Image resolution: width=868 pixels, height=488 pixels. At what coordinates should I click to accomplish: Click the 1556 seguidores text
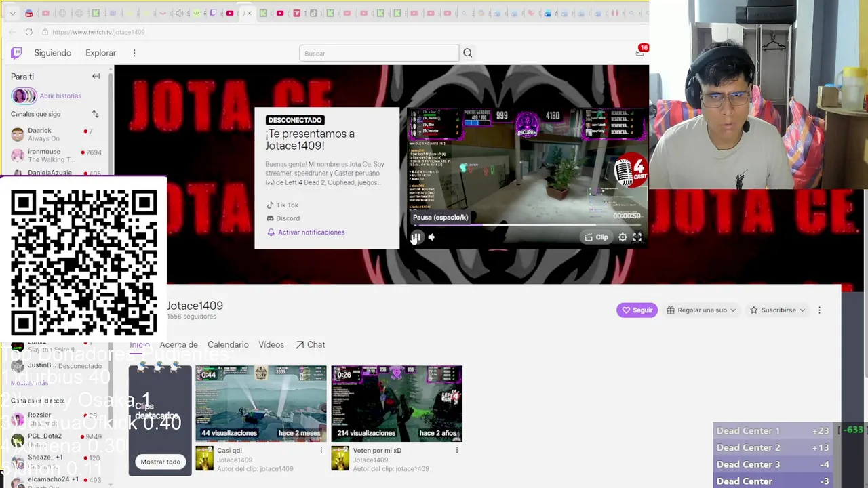191,317
